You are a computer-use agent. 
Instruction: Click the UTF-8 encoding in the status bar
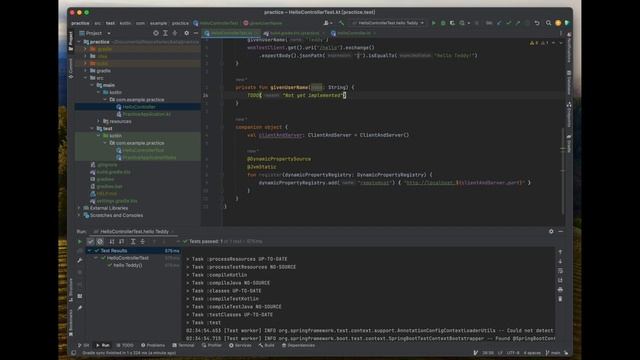pos(513,353)
